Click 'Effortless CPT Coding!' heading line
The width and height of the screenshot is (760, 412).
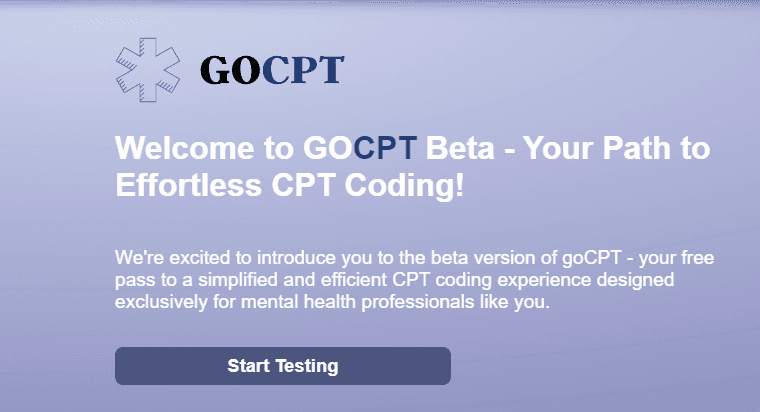pyautogui.click(x=289, y=185)
